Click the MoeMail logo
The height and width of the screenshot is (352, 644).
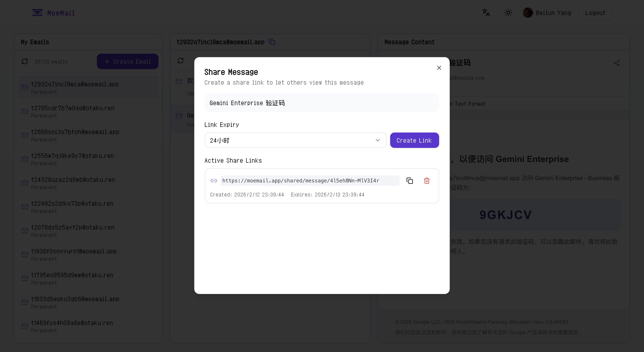point(53,13)
